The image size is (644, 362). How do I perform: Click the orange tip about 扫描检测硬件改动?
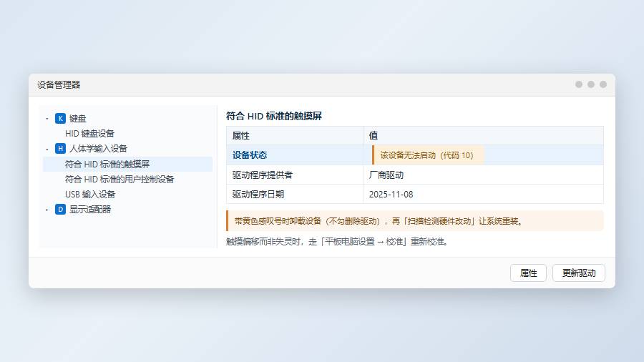point(415,221)
